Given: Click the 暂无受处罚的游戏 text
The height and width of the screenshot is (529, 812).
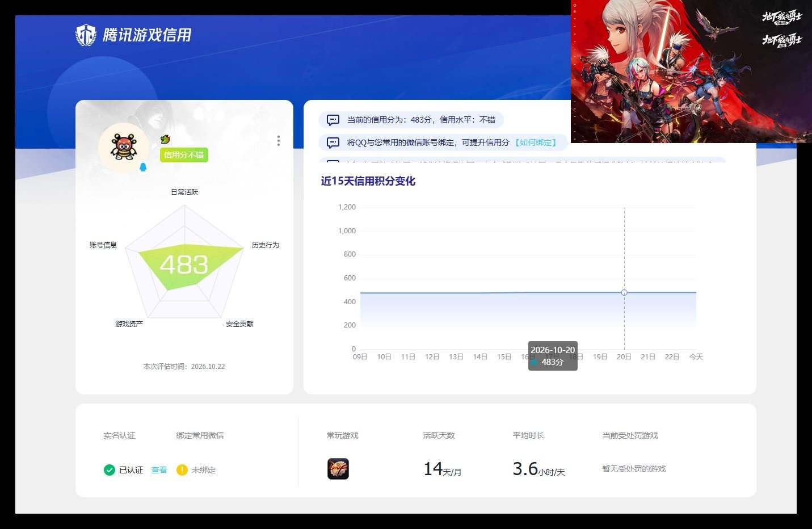Looking at the screenshot, I should [634, 469].
